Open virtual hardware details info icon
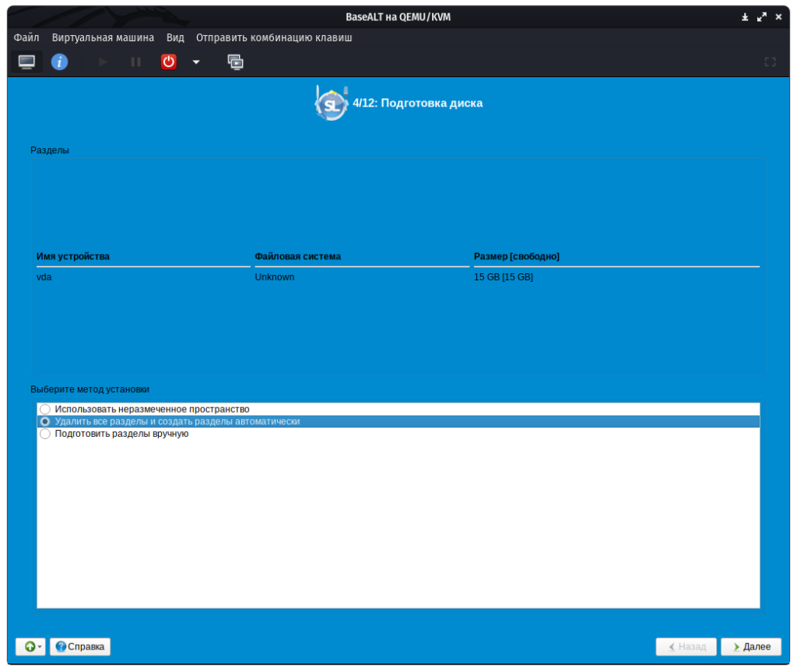The image size is (797, 672). click(x=60, y=62)
